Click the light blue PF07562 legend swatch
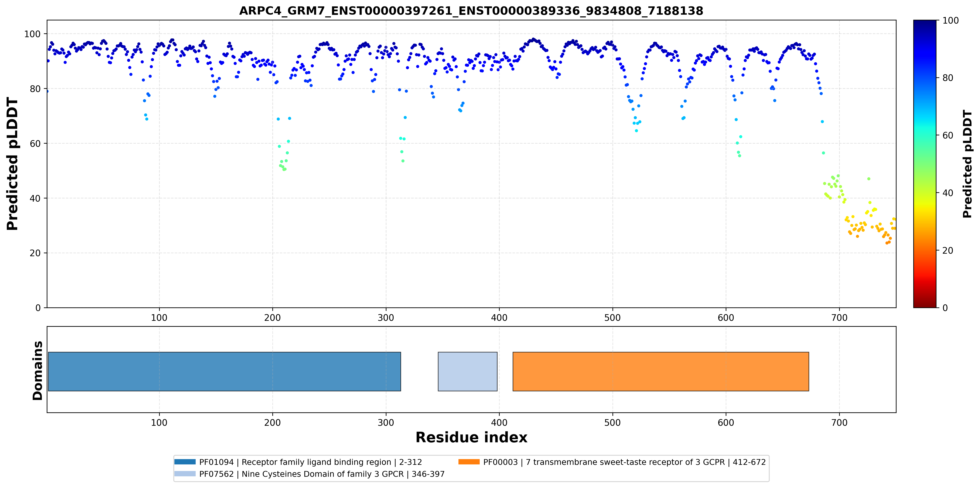 tap(185, 474)
